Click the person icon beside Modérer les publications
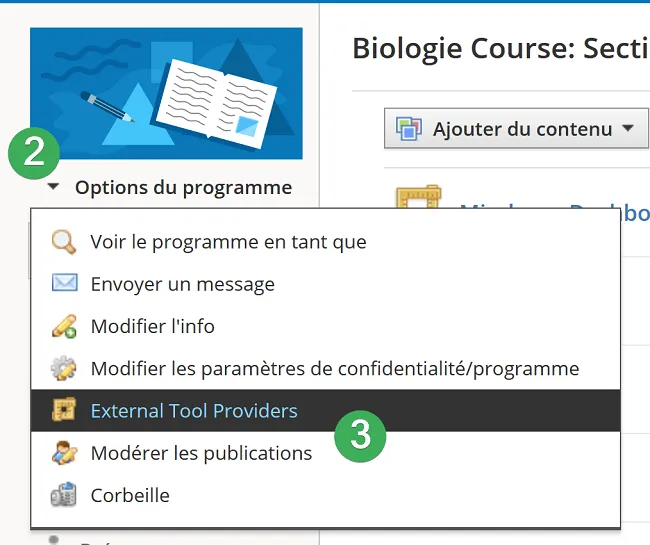 tap(64, 453)
